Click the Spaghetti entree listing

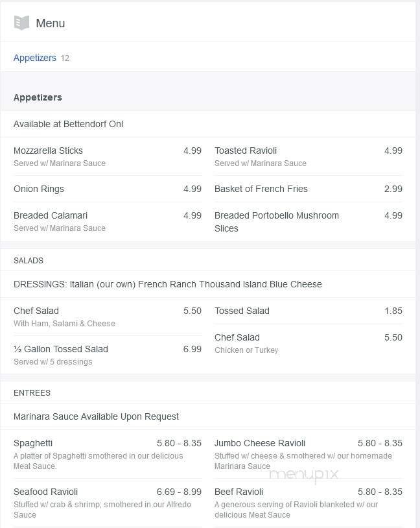[32, 443]
